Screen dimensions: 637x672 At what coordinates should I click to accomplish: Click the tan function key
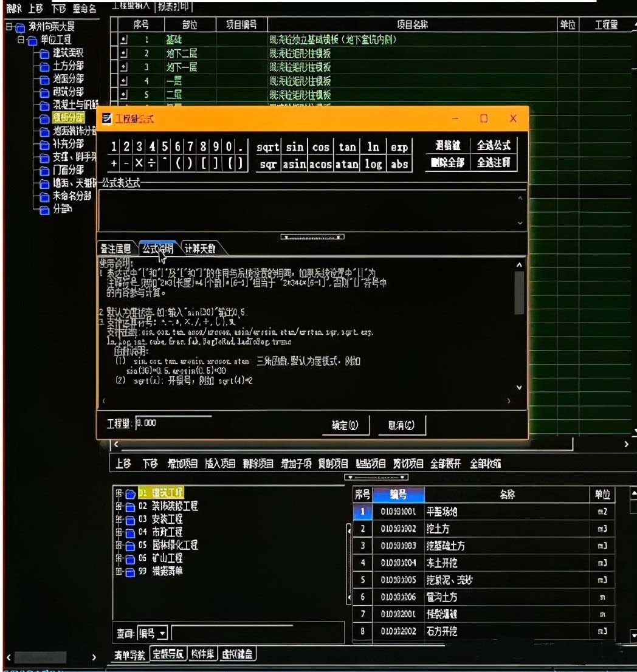[x=347, y=147]
